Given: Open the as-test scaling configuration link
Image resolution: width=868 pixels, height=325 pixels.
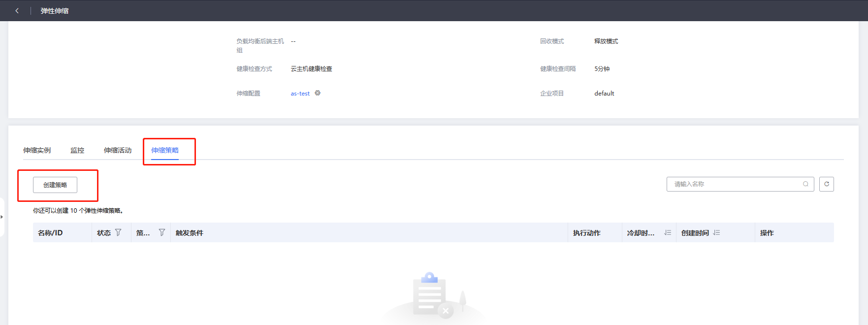Looking at the screenshot, I should [300, 94].
